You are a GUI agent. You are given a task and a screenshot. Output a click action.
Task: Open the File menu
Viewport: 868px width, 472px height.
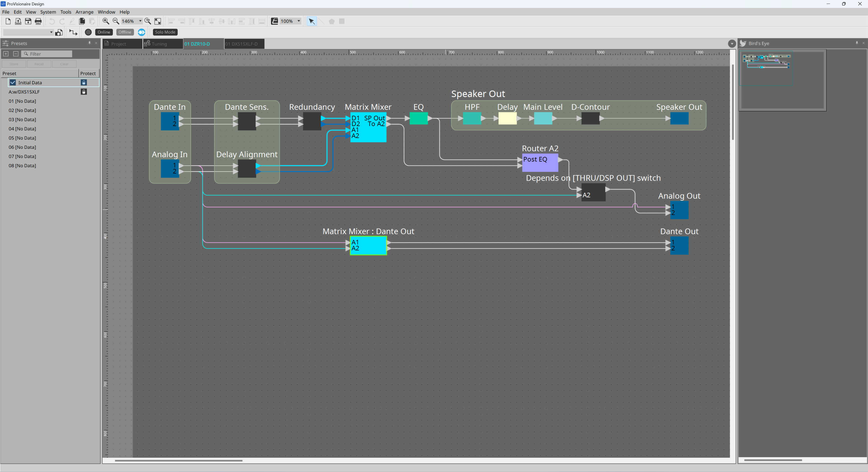click(6, 12)
